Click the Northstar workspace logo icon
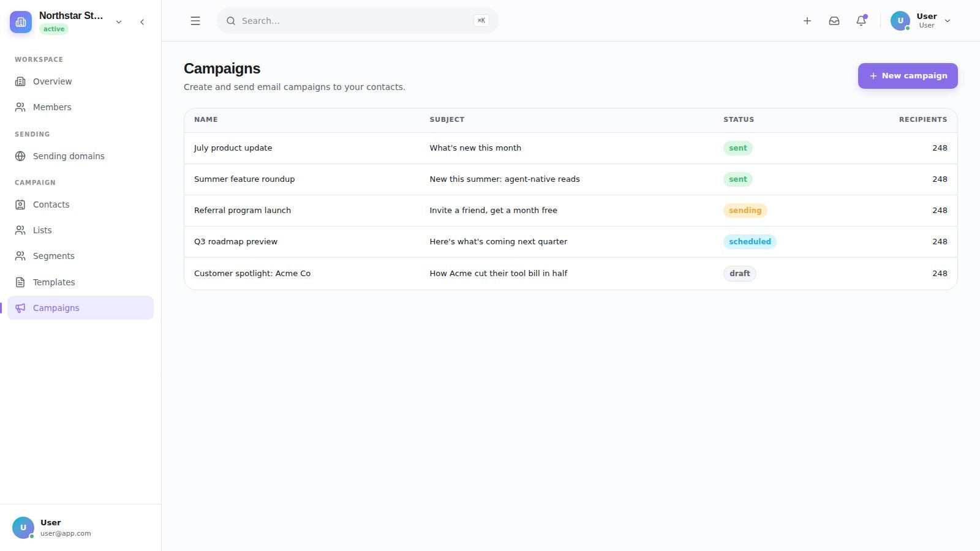 21,22
